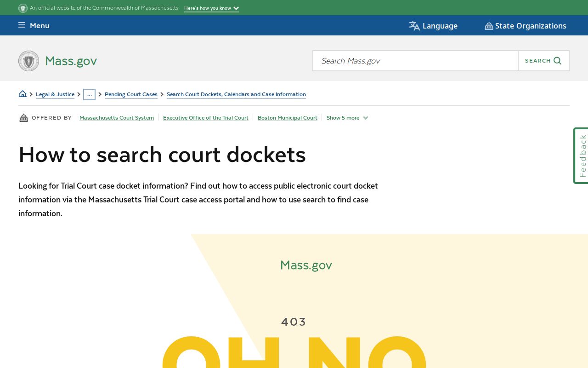Click the Massachusetts seal icon in top banner
The width and height of the screenshot is (588, 368).
click(x=23, y=8)
